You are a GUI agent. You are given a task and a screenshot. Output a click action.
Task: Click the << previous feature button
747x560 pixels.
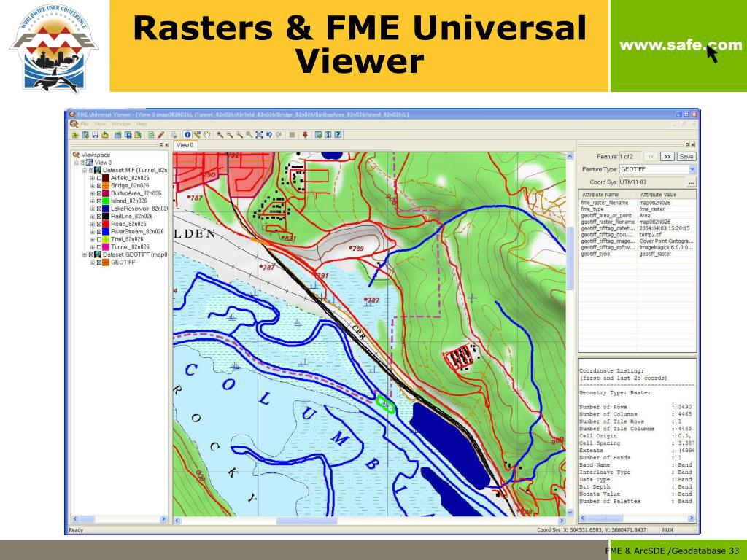tap(651, 156)
